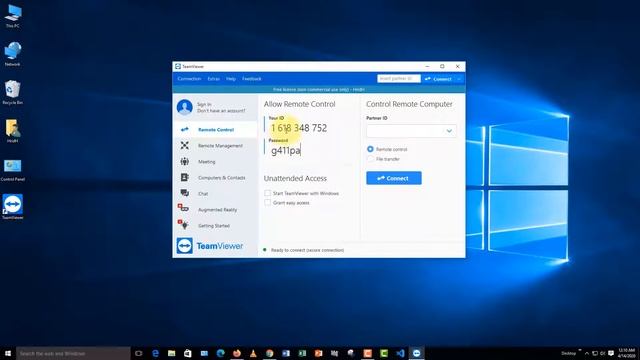The image size is (640, 360).
Task: Click the user profile avatar icon
Action: (x=184, y=107)
